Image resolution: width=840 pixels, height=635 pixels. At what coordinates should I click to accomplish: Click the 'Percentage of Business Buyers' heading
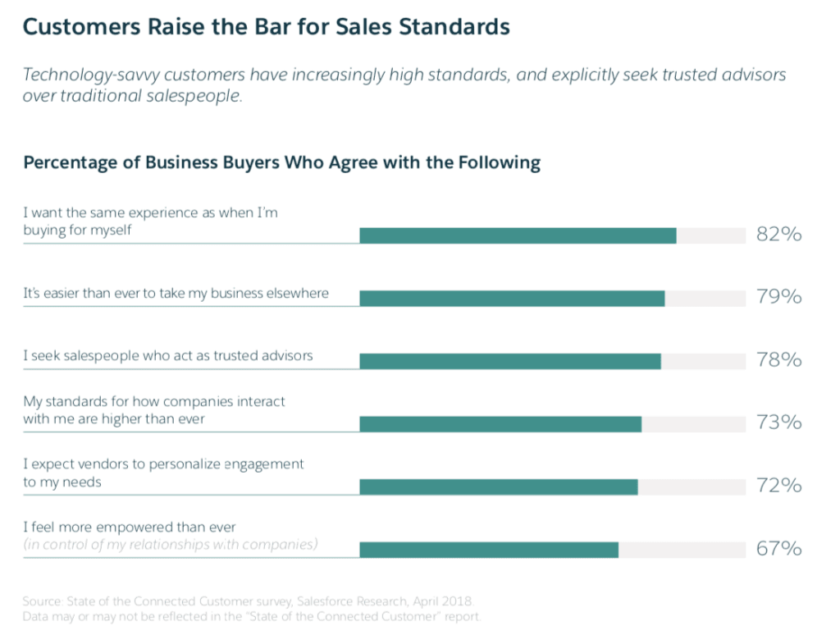tap(281, 162)
